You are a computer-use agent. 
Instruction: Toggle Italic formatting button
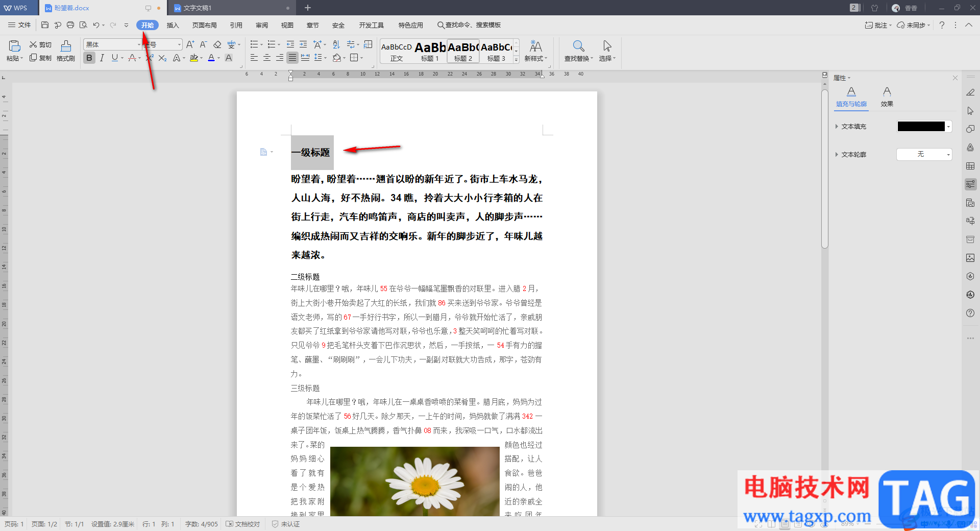click(102, 58)
